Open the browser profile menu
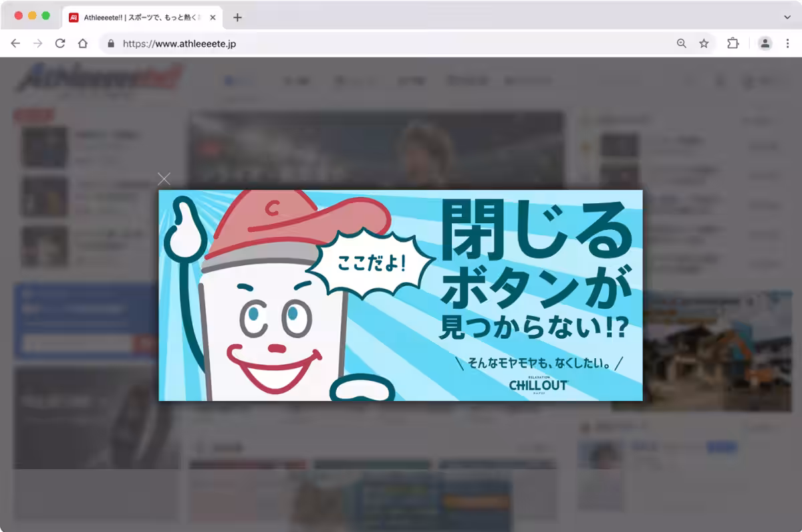This screenshot has width=802, height=532. click(x=765, y=43)
